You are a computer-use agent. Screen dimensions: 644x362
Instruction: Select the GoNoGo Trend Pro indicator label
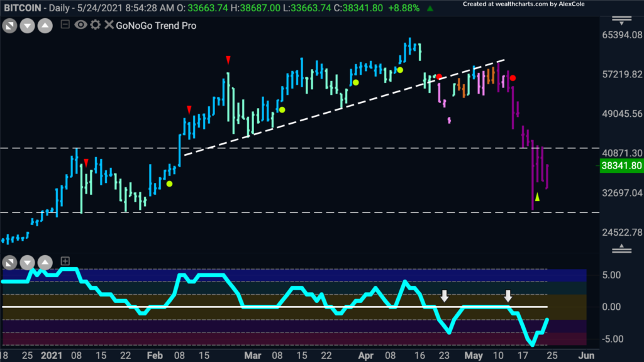156,25
